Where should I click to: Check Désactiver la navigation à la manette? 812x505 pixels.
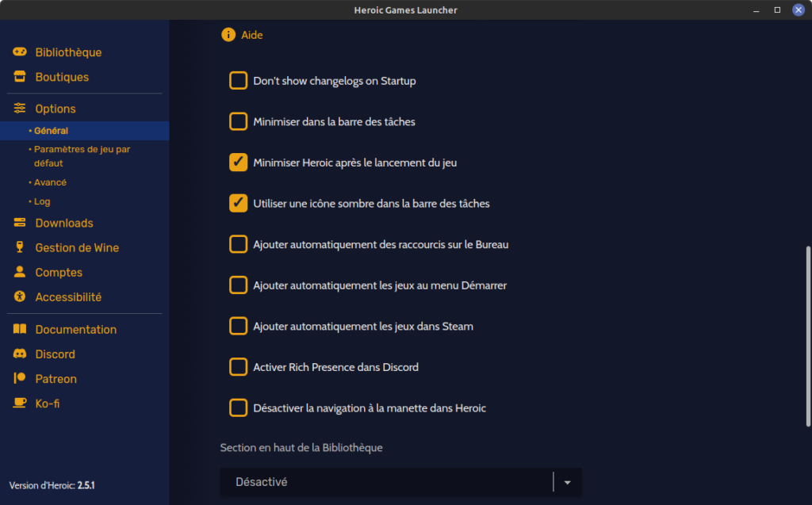click(x=238, y=407)
